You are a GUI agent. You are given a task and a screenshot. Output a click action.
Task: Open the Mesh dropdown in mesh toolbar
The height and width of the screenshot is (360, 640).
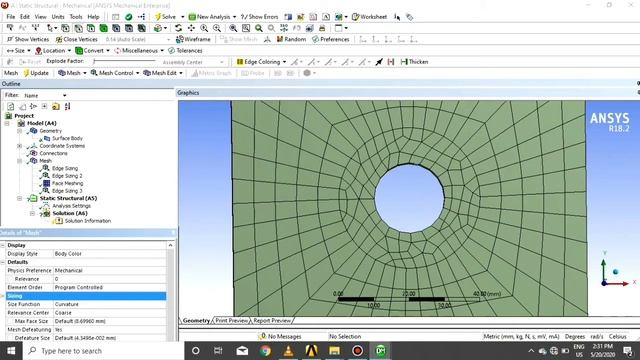click(72, 73)
